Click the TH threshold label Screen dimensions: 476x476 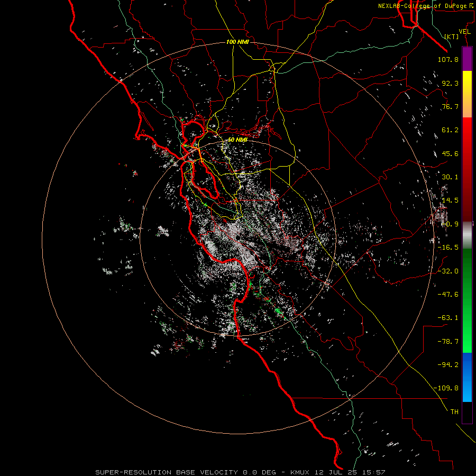click(x=454, y=411)
